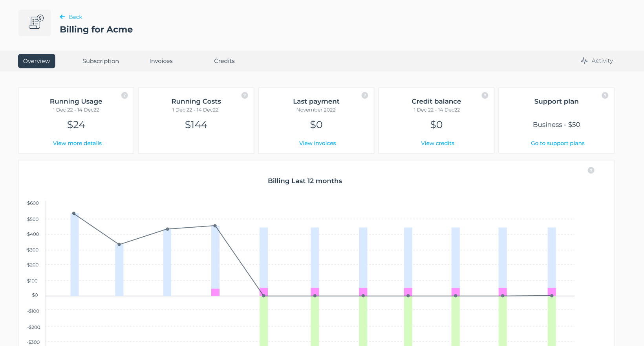Click View more details link
The image size is (644, 346).
pos(77,143)
